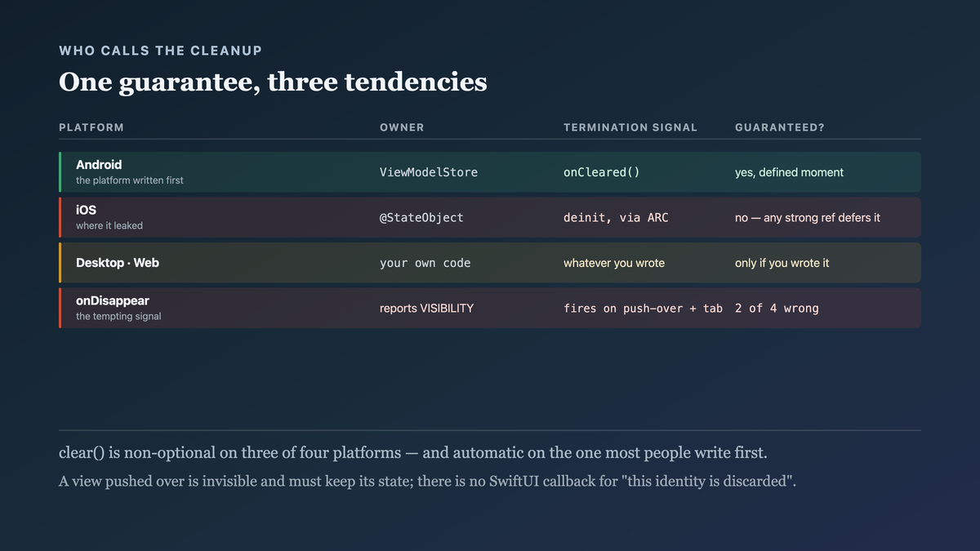
Task: Click 'no — any strong ref defers it'
Action: point(808,218)
